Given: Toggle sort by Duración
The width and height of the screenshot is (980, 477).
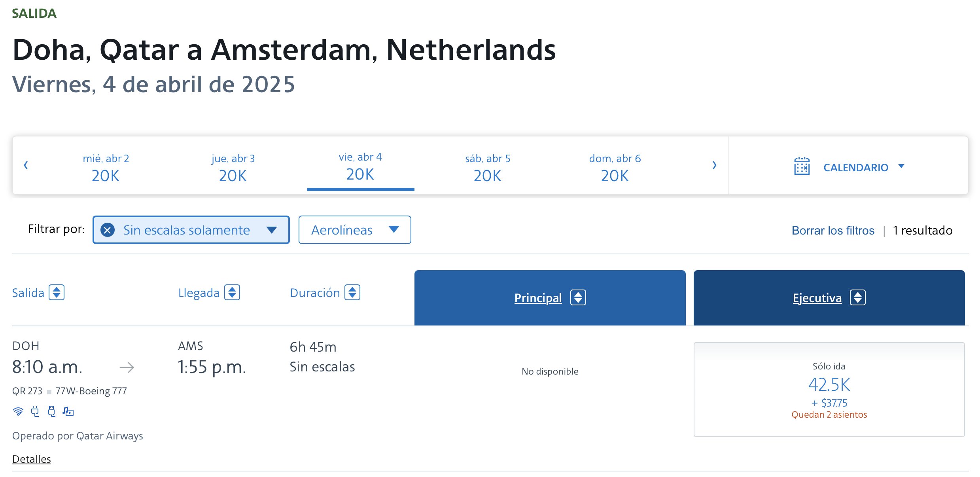Looking at the screenshot, I should [352, 292].
